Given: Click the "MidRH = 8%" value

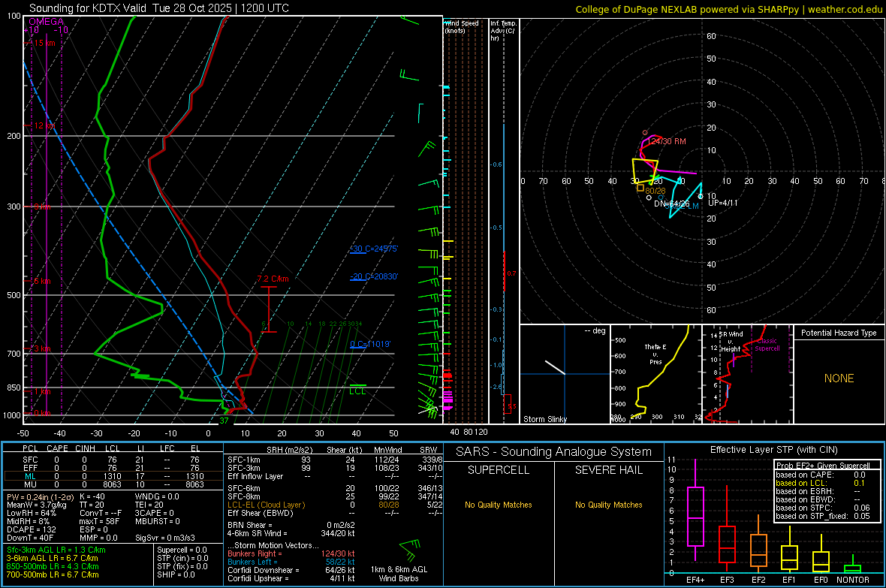Looking at the screenshot, I should click(29, 521).
